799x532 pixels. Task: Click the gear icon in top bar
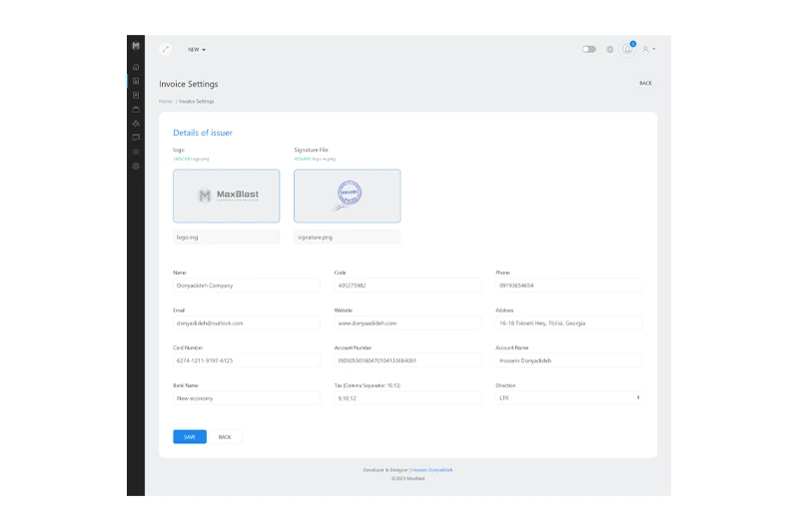[x=610, y=49]
